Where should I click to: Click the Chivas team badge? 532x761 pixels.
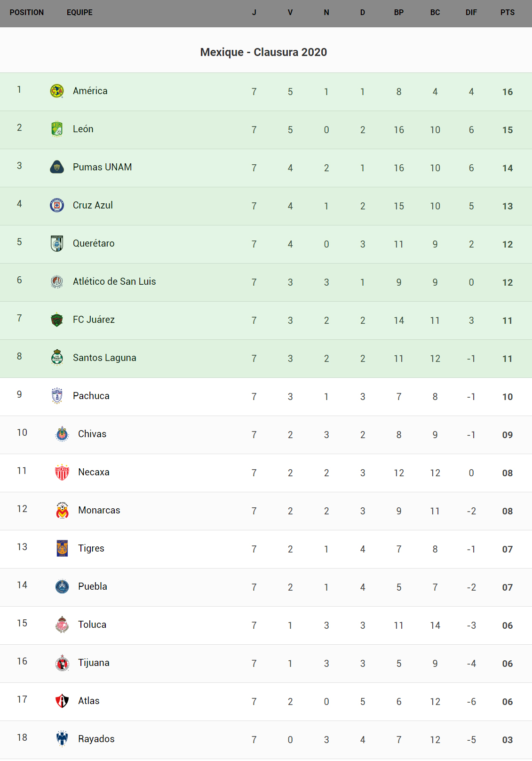click(x=62, y=434)
